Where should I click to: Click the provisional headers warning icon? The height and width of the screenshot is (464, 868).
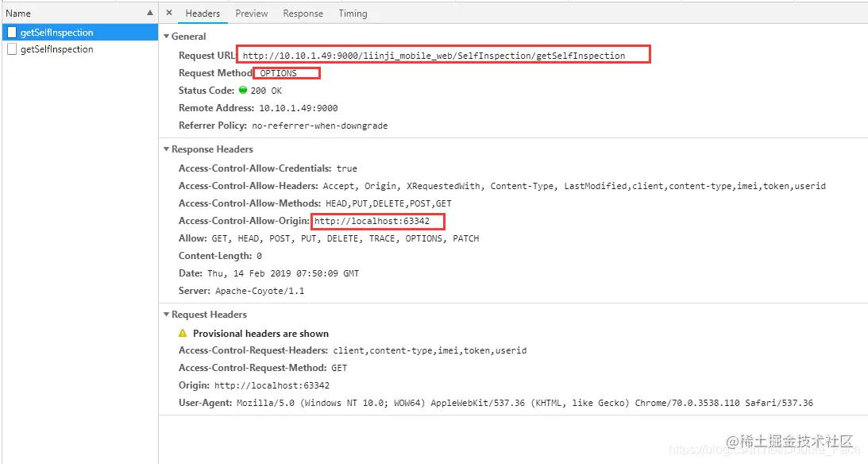point(183,334)
